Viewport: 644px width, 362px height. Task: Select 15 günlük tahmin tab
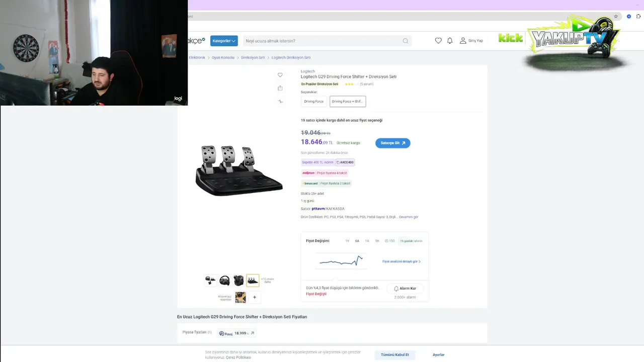tap(411, 241)
